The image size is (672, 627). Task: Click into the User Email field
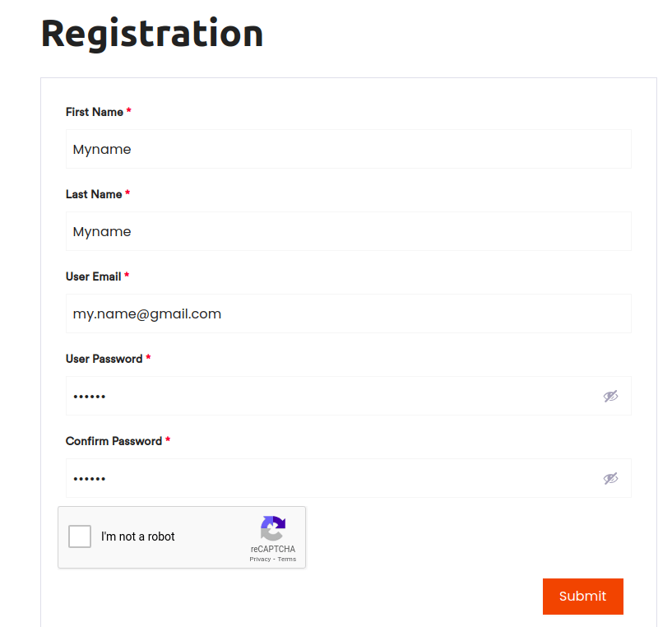click(349, 313)
